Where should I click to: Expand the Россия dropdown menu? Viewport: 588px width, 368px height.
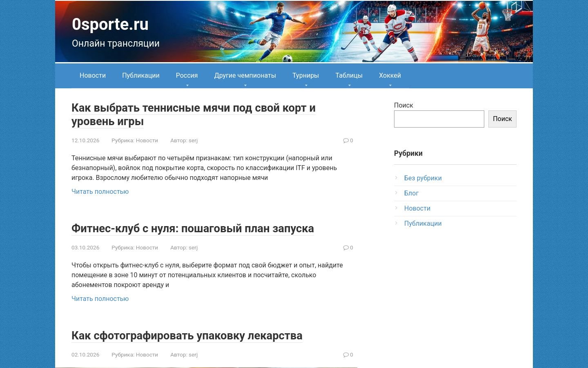(x=187, y=76)
